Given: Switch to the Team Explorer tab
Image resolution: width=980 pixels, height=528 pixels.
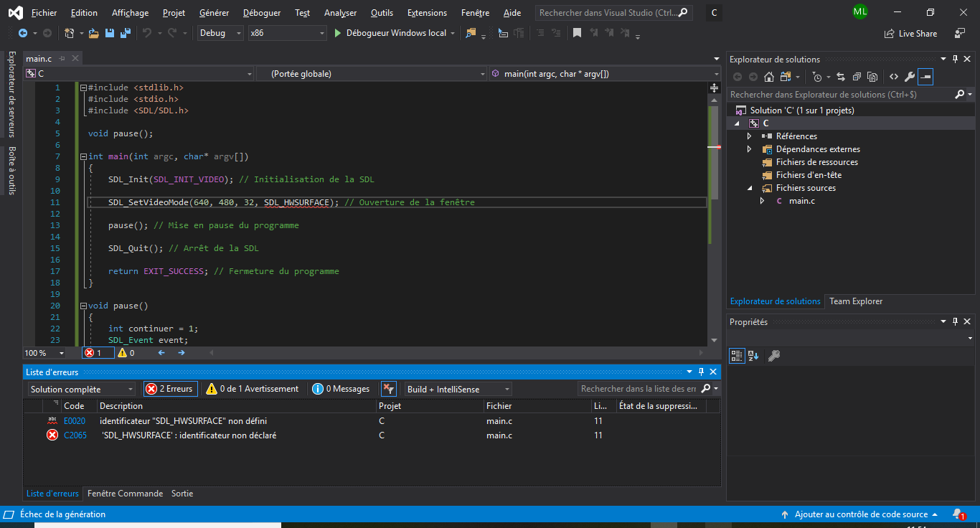Looking at the screenshot, I should [855, 301].
